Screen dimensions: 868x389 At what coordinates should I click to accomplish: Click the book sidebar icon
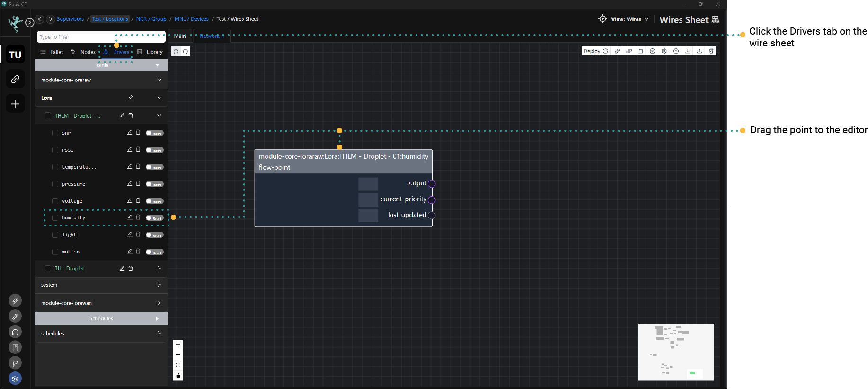[15, 348]
